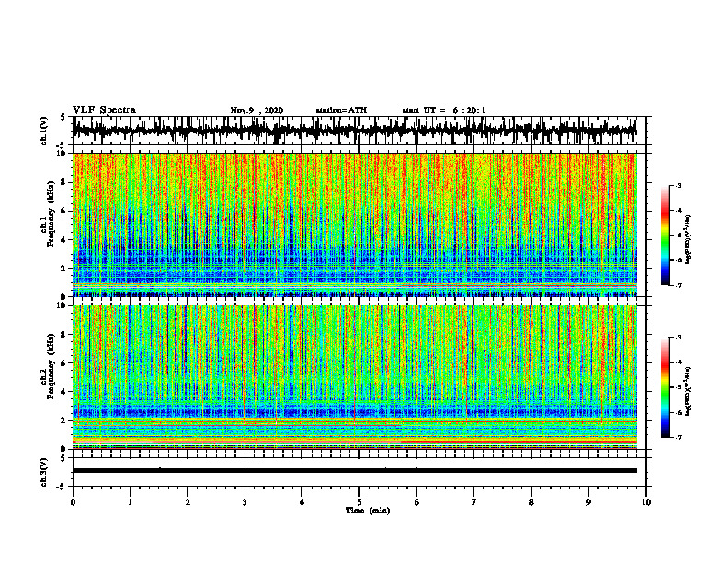Image resolution: width=728 pixels, height=563 pixels.
Task: Click the time axis tick label "9"
Action: coord(588,502)
